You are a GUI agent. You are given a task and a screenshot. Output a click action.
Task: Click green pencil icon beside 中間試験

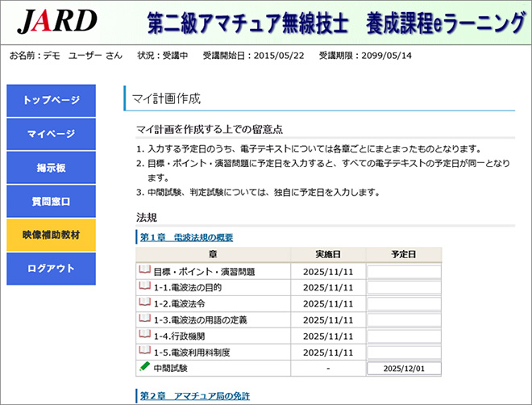[145, 368]
